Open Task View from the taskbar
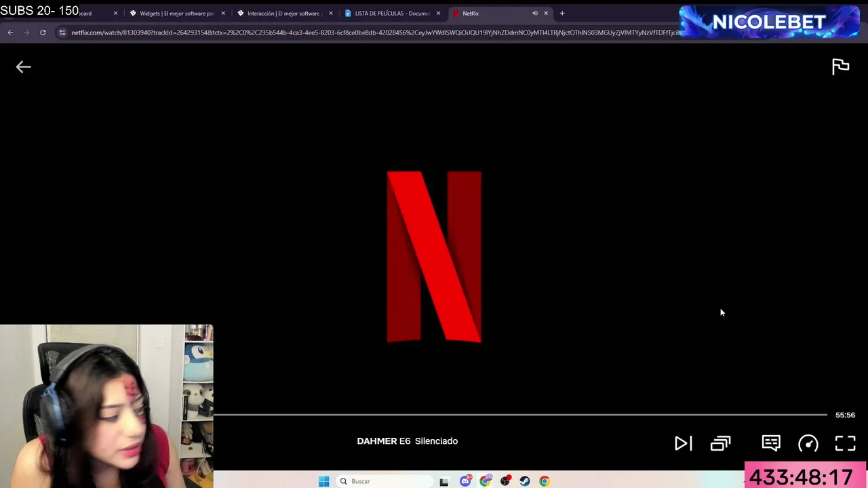This screenshot has width=868, height=488. coord(444,481)
